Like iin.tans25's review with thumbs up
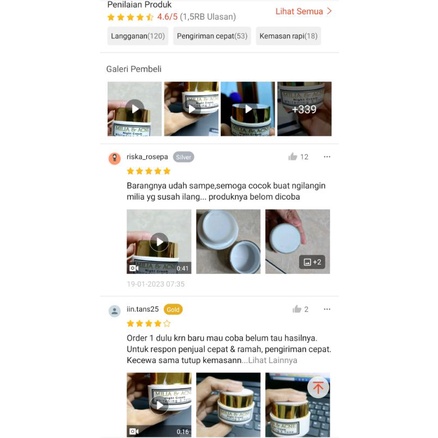Viewport: 438px width, 438px height. pos(297,309)
